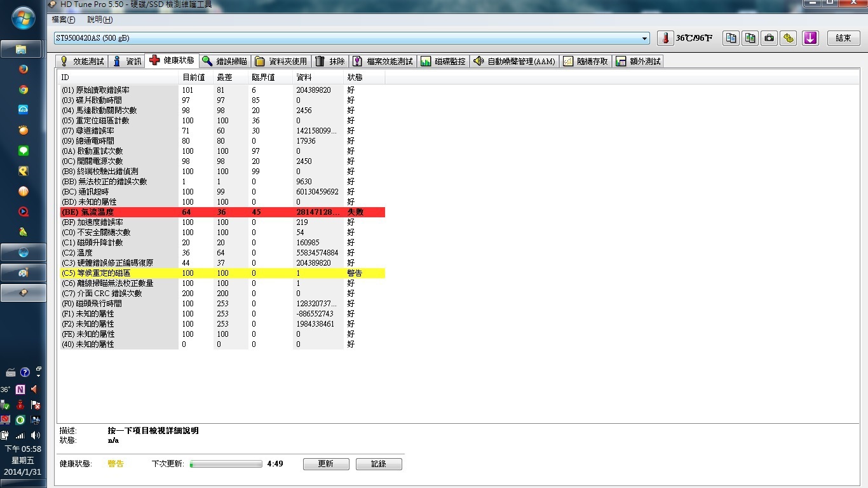Copy screenshot to clipboard (green pages icon)
This screenshot has width=868, height=488.
pyautogui.click(x=750, y=38)
